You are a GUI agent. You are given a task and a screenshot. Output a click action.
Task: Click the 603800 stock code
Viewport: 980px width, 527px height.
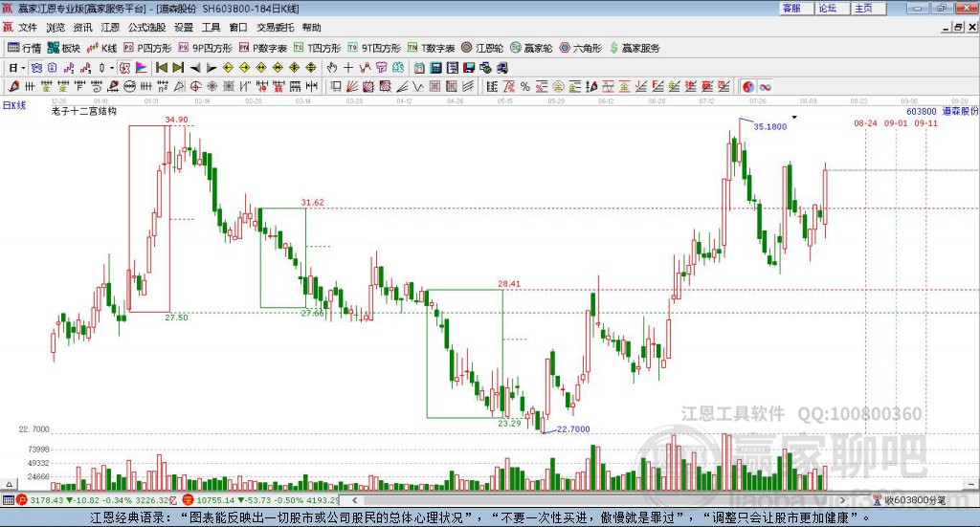point(922,111)
